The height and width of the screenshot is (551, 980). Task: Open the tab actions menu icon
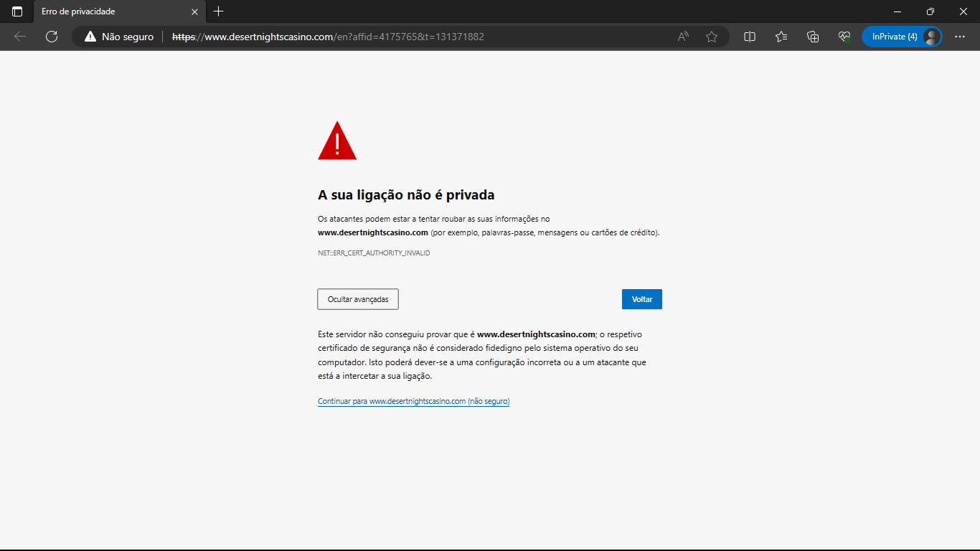coord(17,11)
